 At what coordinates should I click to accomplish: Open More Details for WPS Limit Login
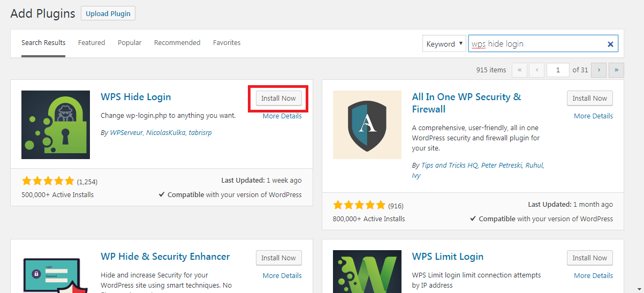coord(594,276)
